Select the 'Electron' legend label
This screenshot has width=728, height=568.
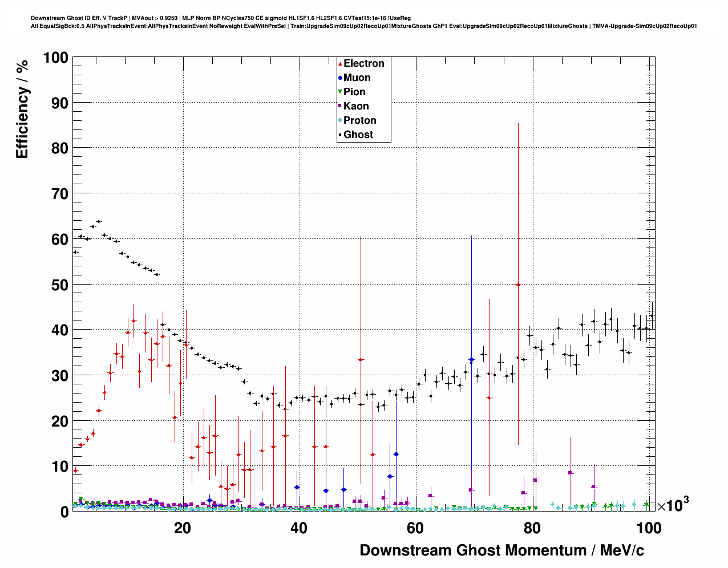click(364, 63)
